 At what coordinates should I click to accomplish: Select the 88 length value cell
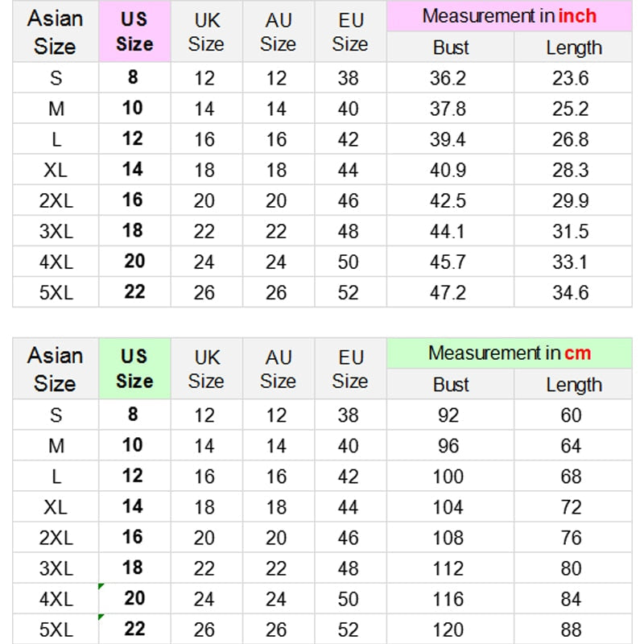571,630
